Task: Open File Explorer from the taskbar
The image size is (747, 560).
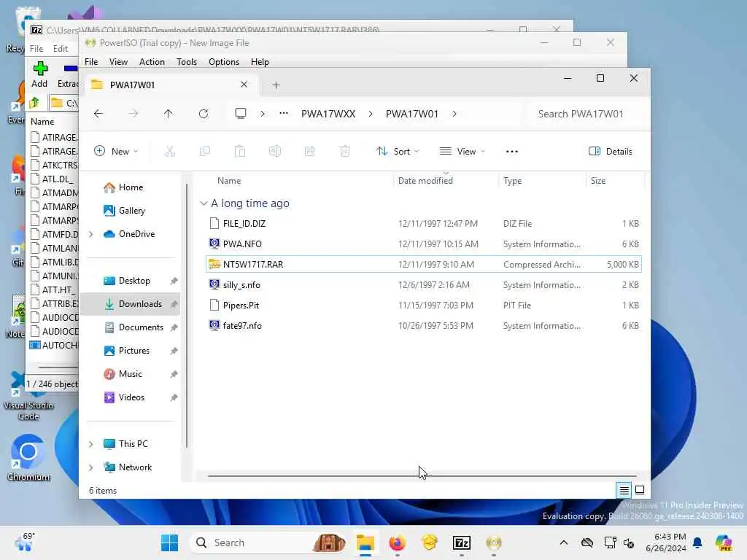Action: pos(365,542)
